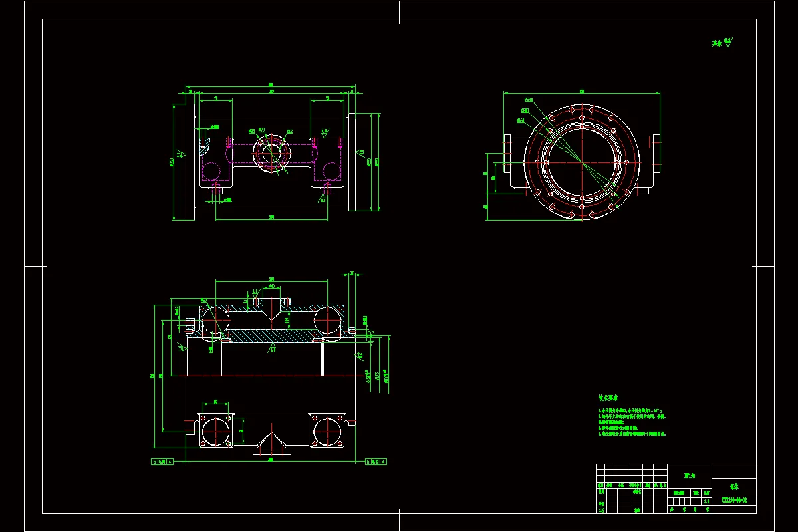Click the HT150 material cell in the title block
798x532 pixels.
click(x=690, y=476)
